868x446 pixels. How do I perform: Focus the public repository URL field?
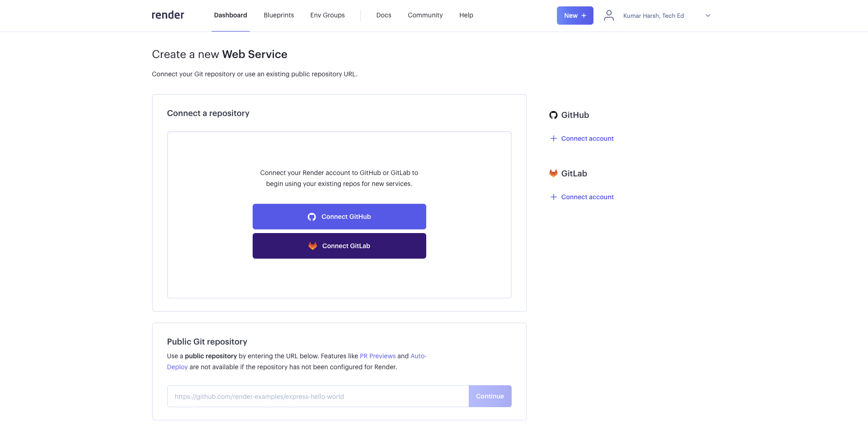318,396
